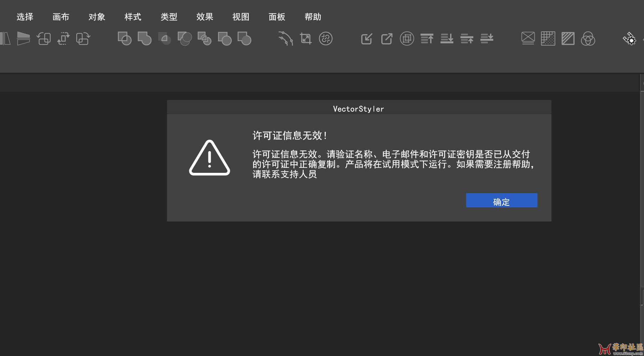Screen dimensions: 644x356
Task: Click the intersect shapes icon
Action: 165,38
